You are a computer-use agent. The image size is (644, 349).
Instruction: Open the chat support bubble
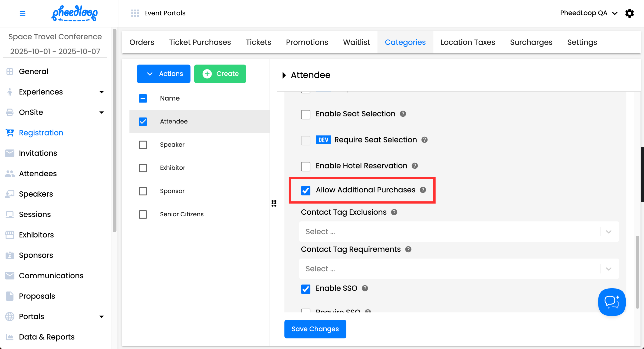coord(611,302)
